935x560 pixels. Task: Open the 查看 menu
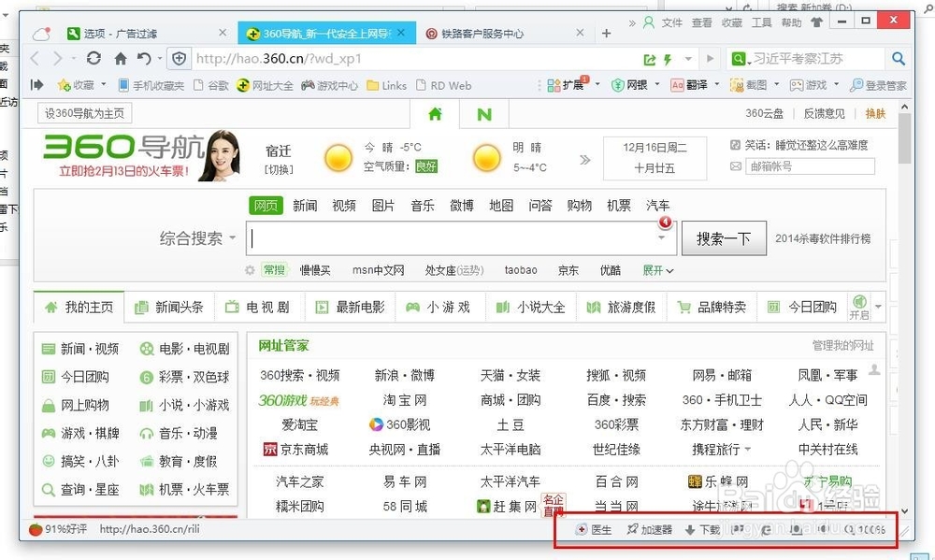pyautogui.click(x=702, y=22)
